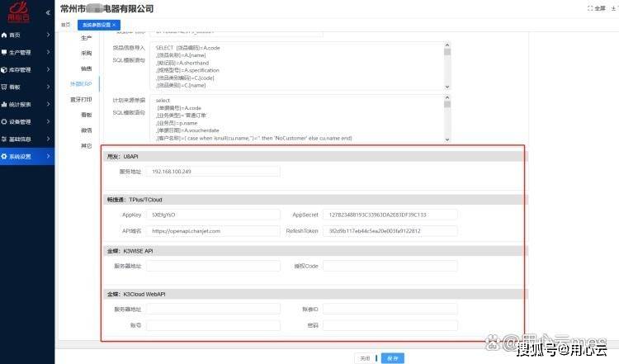Viewport: 619px width, 364px height.
Task: Click the 全屏 fullscreen icon at the top right
Action: tap(590, 8)
